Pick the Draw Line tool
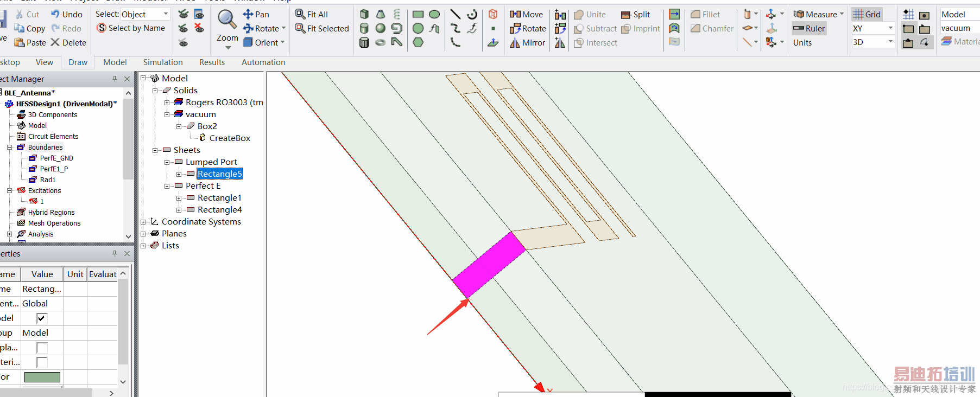Viewport: 980px width, 397px height. pyautogui.click(x=456, y=14)
